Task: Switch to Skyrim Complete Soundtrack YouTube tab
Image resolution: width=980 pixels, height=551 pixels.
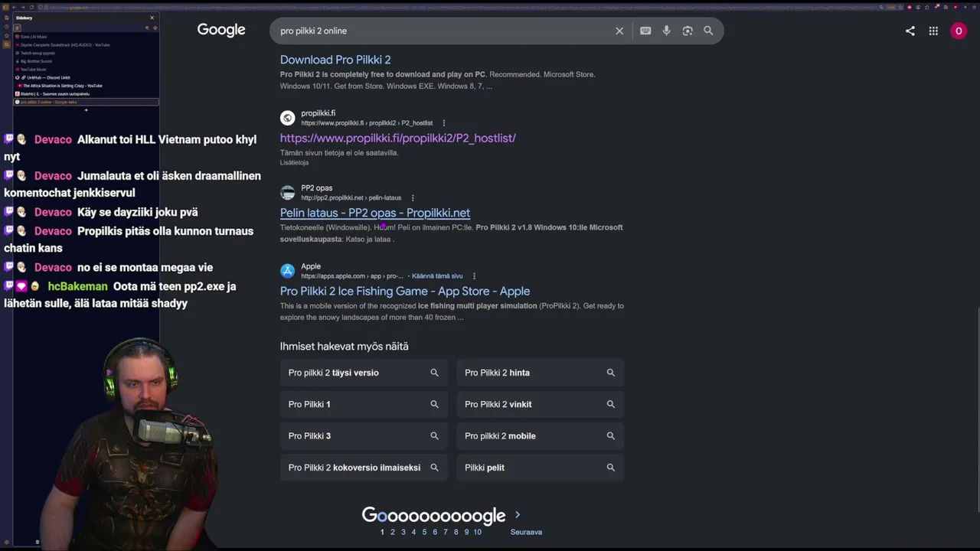Action: click(87, 45)
